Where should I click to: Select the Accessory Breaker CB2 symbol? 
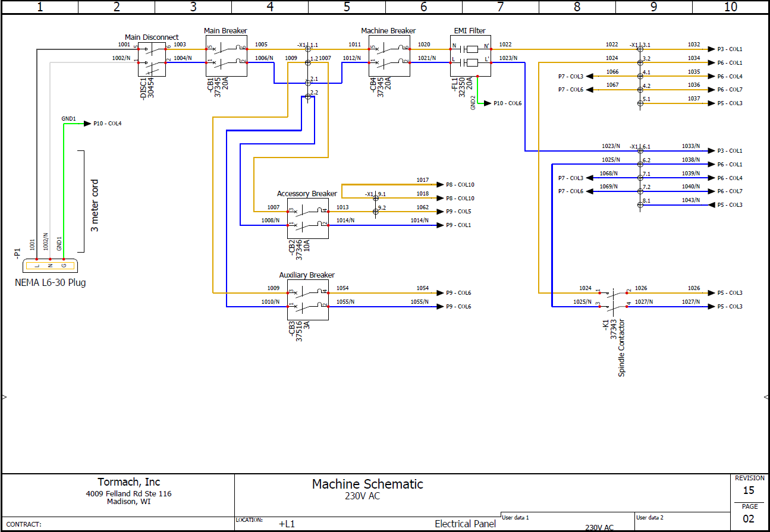coord(308,218)
